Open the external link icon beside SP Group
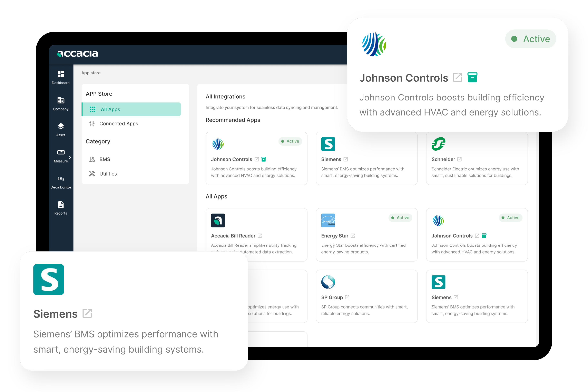This screenshot has height=392, width=588. point(347,297)
